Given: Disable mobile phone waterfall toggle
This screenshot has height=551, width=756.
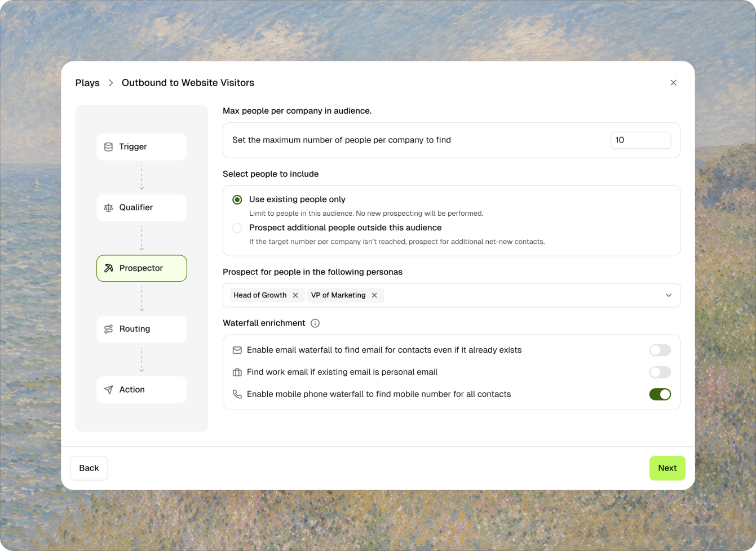Looking at the screenshot, I should tap(660, 394).
